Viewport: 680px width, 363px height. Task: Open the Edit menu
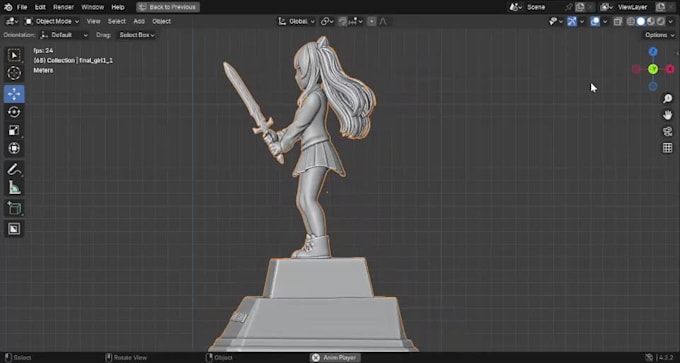click(40, 7)
